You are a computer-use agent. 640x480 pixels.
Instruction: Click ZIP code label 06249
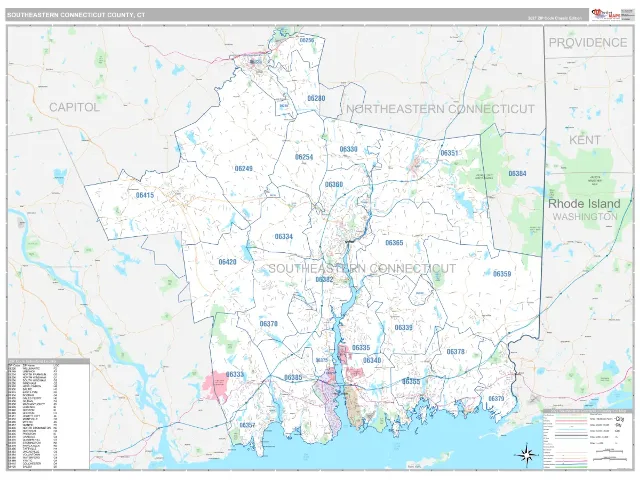244,168
